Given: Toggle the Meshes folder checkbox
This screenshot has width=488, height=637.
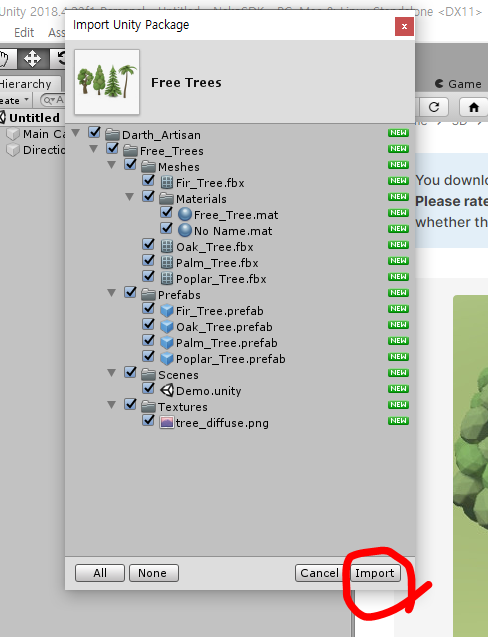Looking at the screenshot, I should [x=130, y=164].
